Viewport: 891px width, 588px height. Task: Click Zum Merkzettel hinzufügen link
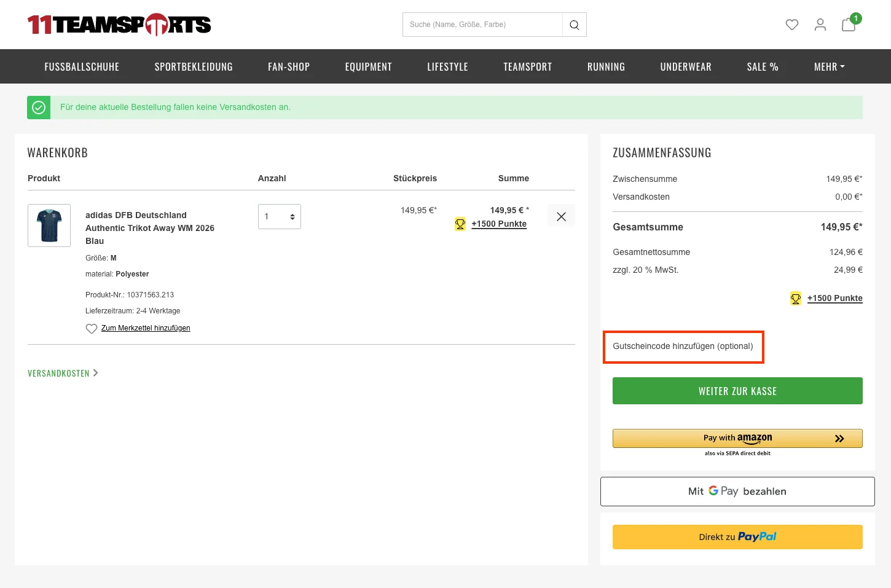pyautogui.click(x=146, y=328)
